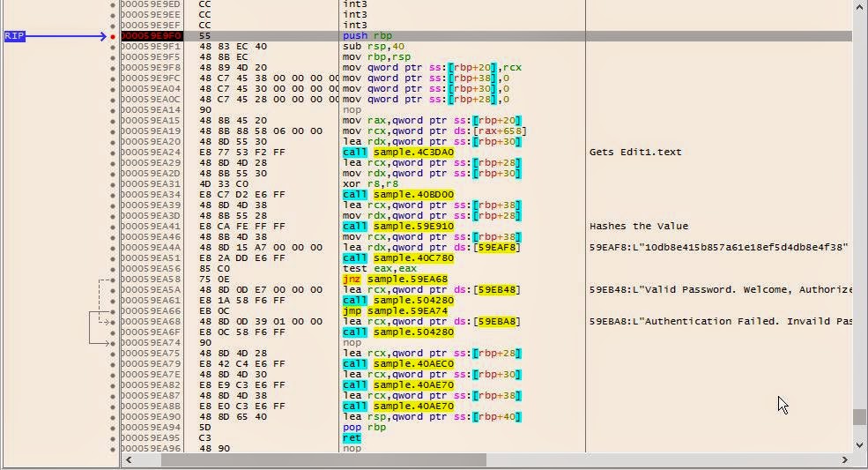Click the vertical scrollbar up arrow

point(860,5)
